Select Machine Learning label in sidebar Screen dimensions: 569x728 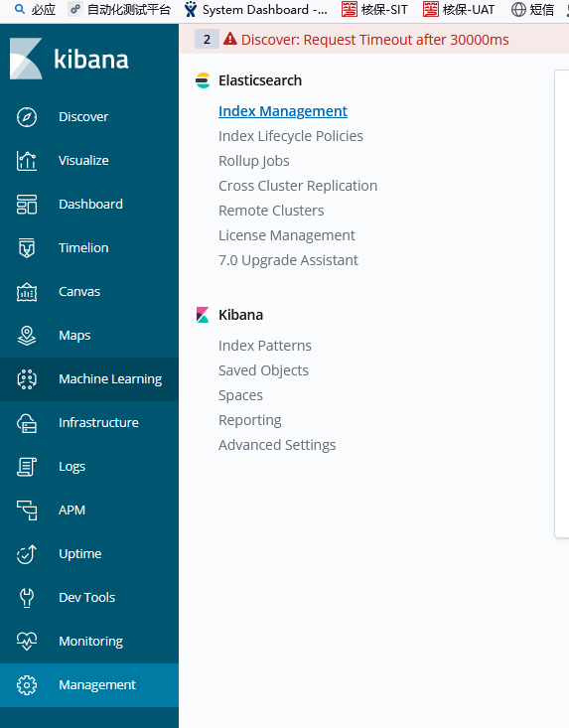click(110, 379)
